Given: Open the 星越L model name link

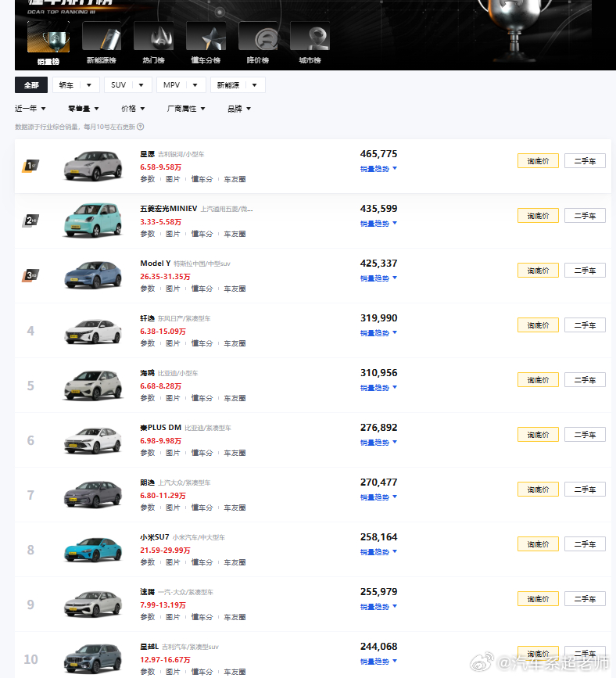Looking at the screenshot, I should click(149, 647).
